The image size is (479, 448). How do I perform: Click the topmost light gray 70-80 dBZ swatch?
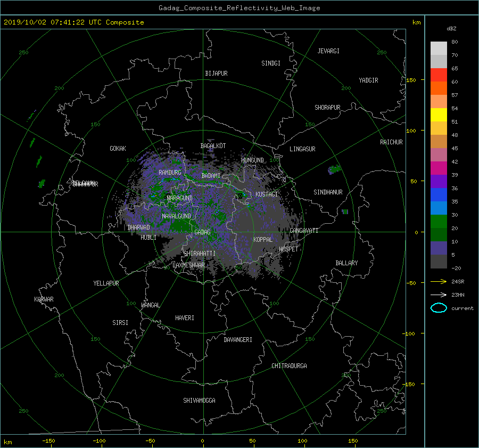click(x=439, y=48)
